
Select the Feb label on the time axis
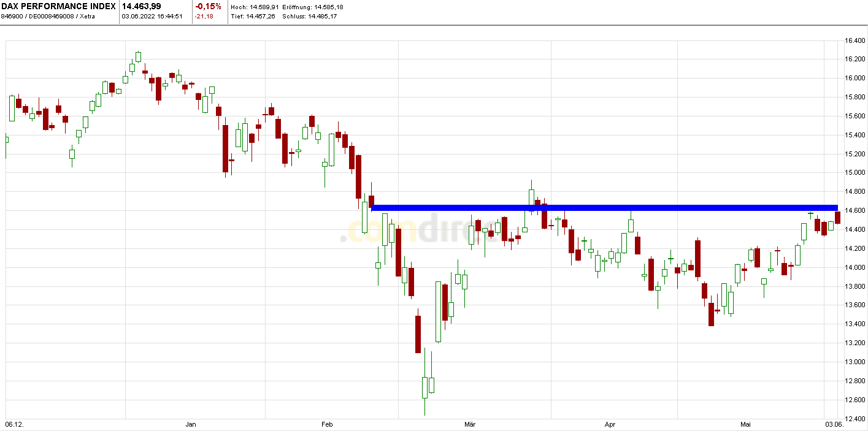pos(327,424)
